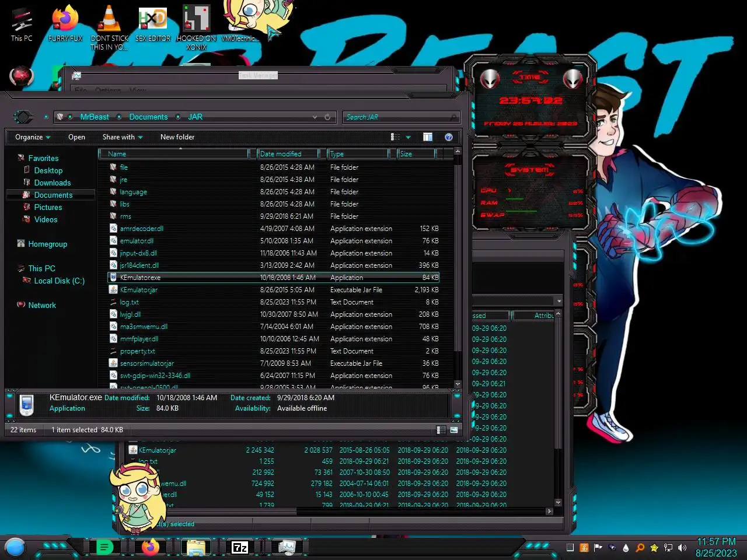
Task: Open the FURRYFUX Firefox desktop shortcut
Action: pos(65,24)
